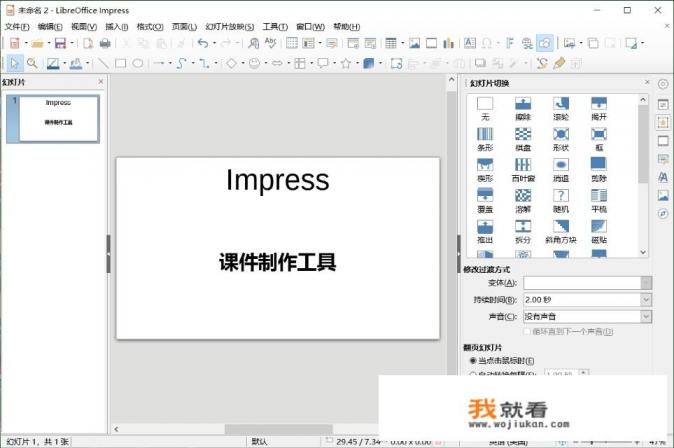Open sidebar Gallery image icon
Viewport: 674px width, 448px height.
click(663, 195)
